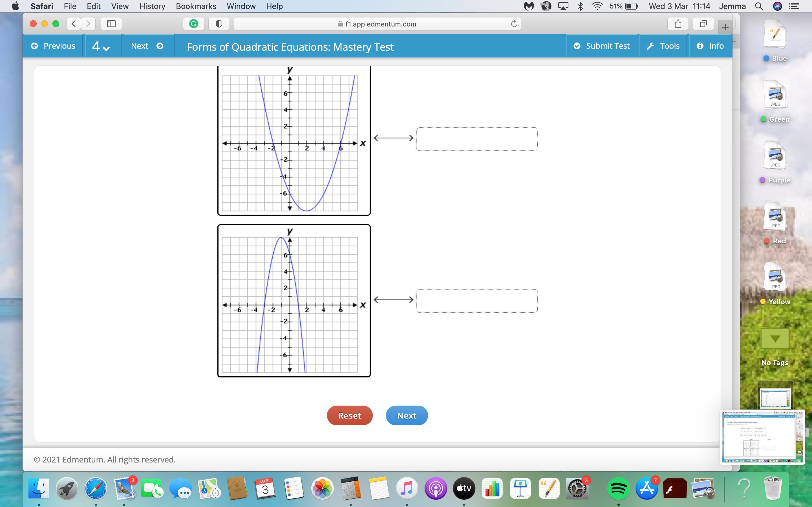The image size is (812, 507).
Task: Open a new tab with plus icon
Action: (725, 27)
